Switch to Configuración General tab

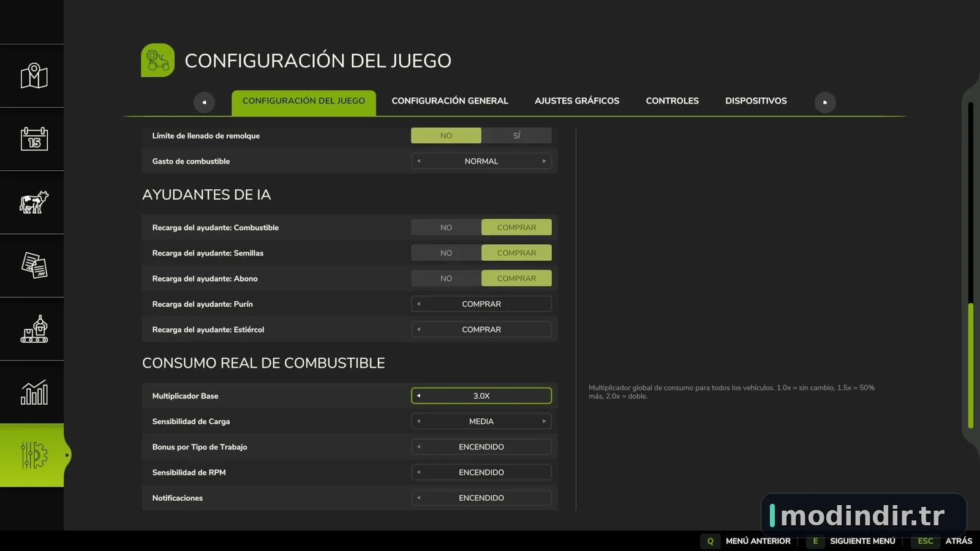click(450, 101)
